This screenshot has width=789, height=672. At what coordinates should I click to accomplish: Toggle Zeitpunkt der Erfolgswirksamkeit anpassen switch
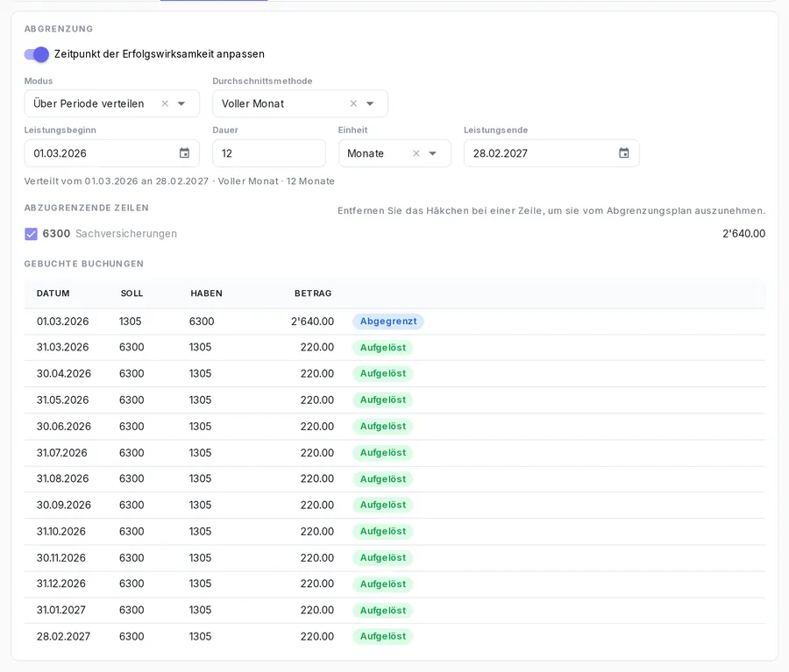point(37,54)
